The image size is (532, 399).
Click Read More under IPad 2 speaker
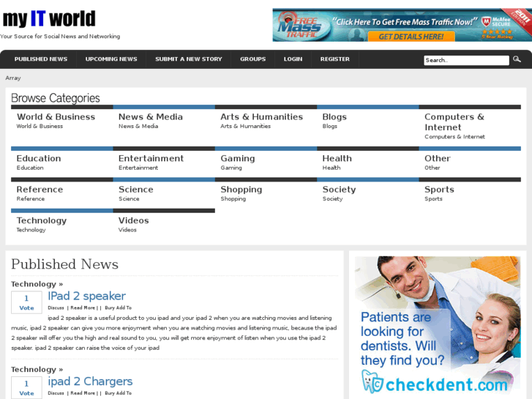click(83, 307)
